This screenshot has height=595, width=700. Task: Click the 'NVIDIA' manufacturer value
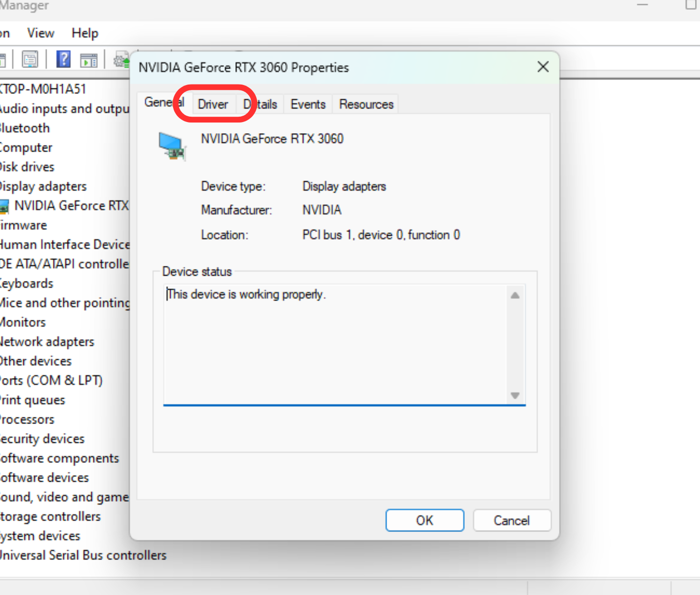322,210
